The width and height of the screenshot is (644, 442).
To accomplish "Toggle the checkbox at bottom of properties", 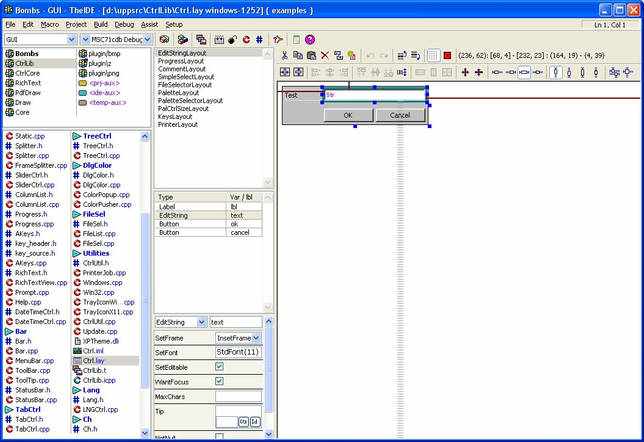I will 219,436.
